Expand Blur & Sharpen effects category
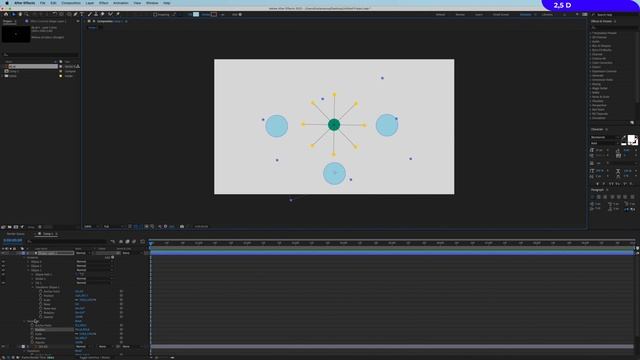This screenshot has height=360, width=640. 591,46
